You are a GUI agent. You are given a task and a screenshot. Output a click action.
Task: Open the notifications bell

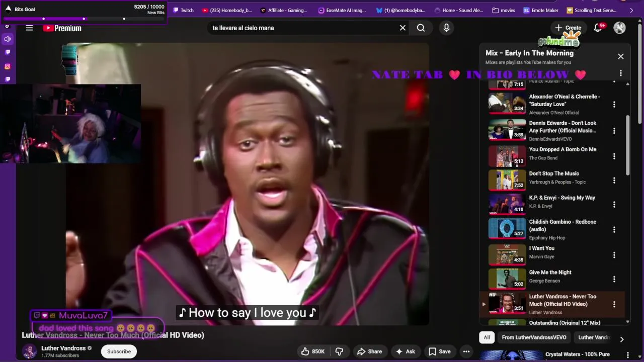point(598,28)
